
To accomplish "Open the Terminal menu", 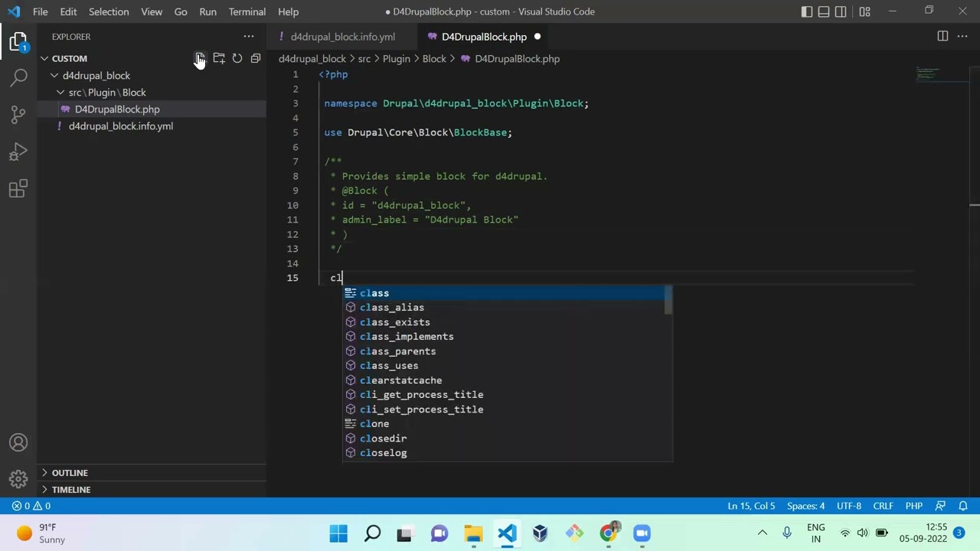I will tap(247, 11).
